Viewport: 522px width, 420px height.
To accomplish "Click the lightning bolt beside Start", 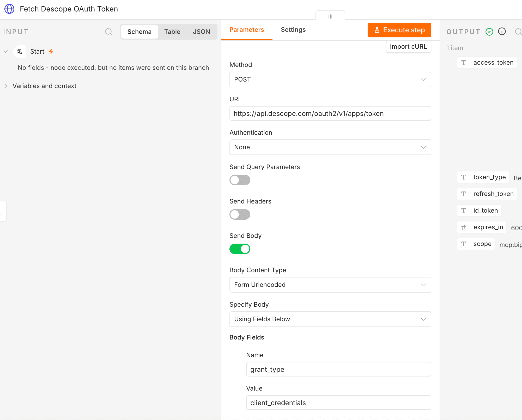I will click(x=51, y=52).
